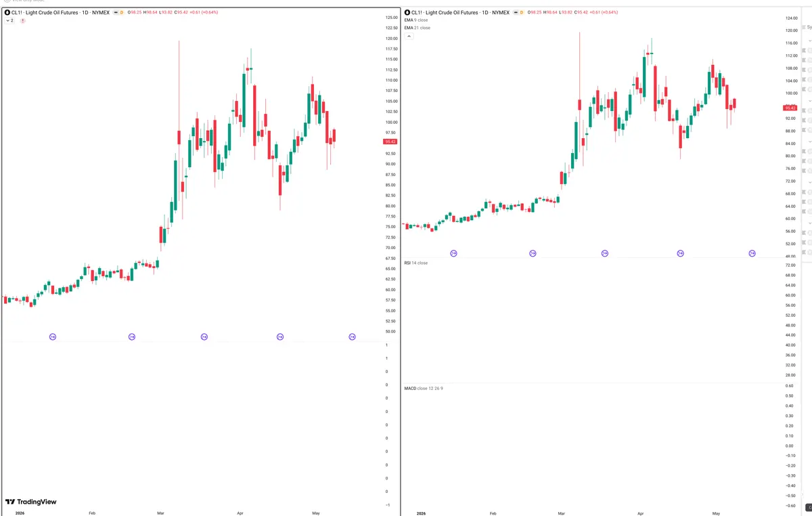Select right chart event marker under mid-January

pos(453,253)
